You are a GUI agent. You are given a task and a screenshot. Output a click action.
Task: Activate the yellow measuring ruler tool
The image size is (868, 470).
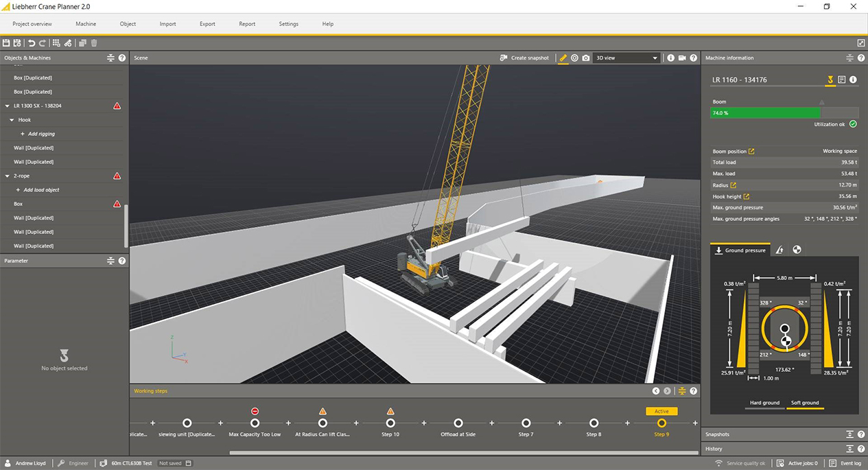tap(563, 58)
